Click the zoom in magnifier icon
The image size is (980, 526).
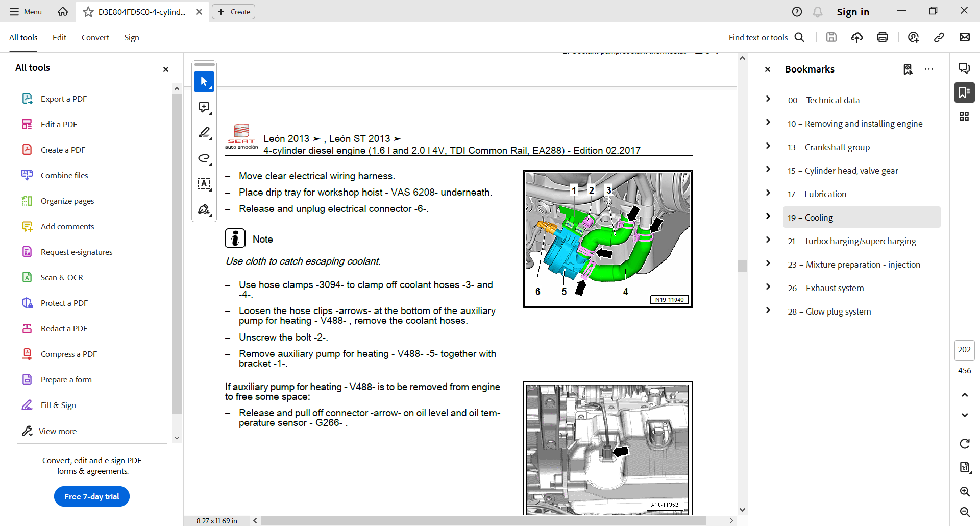[x=965, y=491]
